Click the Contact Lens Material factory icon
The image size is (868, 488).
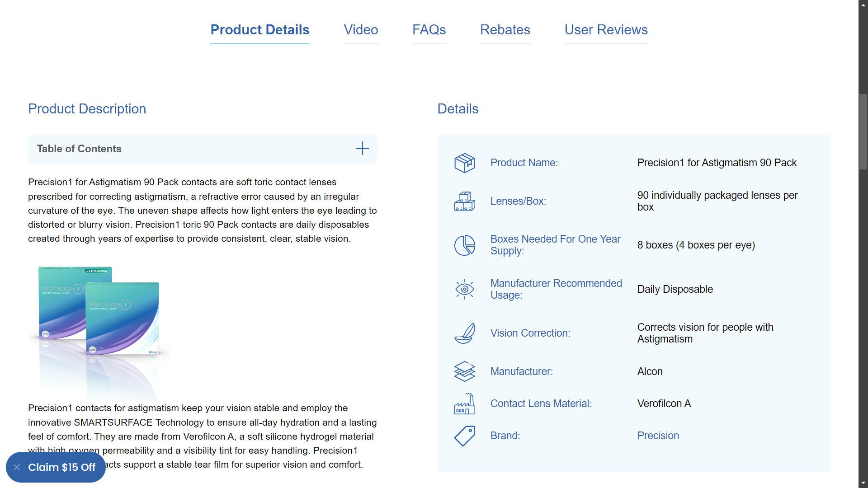pyautogui.click(x=464, y=404)
